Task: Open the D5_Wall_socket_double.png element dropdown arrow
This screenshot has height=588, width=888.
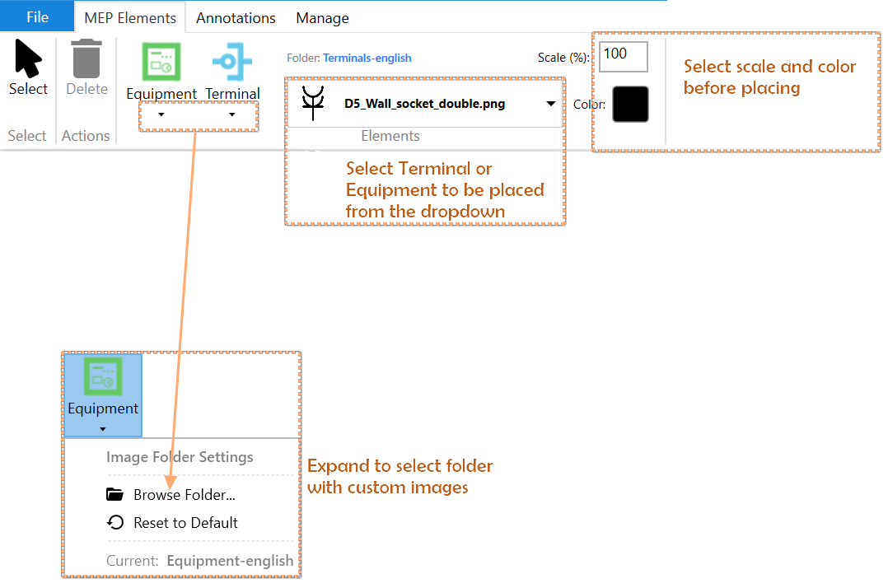Action: (550, 105)
